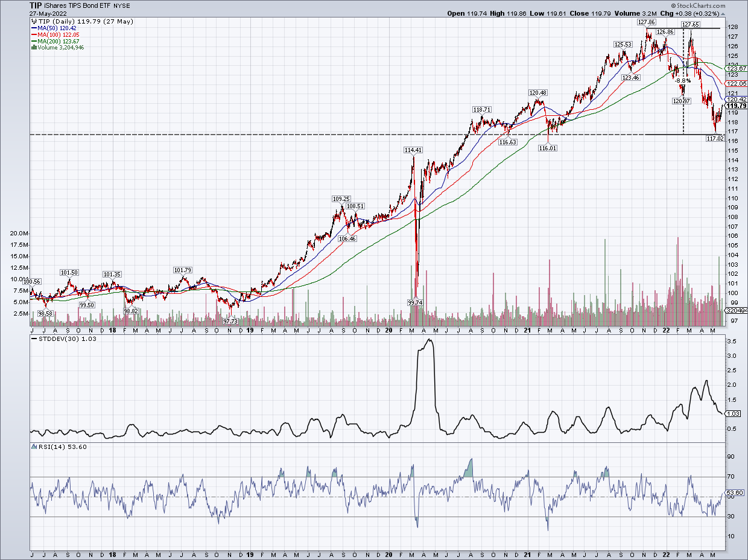This screenshot has width=748, height=560.
Task: Click the red 122.05 axis tag
Action: (x=737, y=84)
